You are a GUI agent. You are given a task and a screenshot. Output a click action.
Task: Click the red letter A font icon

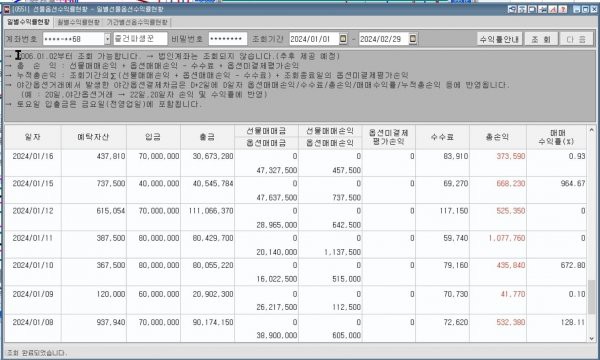click(x=552, y=9)
